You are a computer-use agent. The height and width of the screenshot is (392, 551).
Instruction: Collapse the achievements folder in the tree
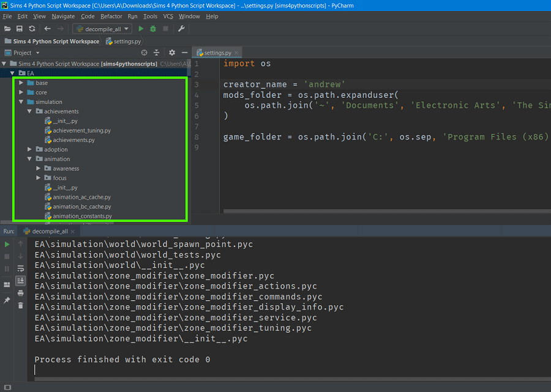pos(29,111)
